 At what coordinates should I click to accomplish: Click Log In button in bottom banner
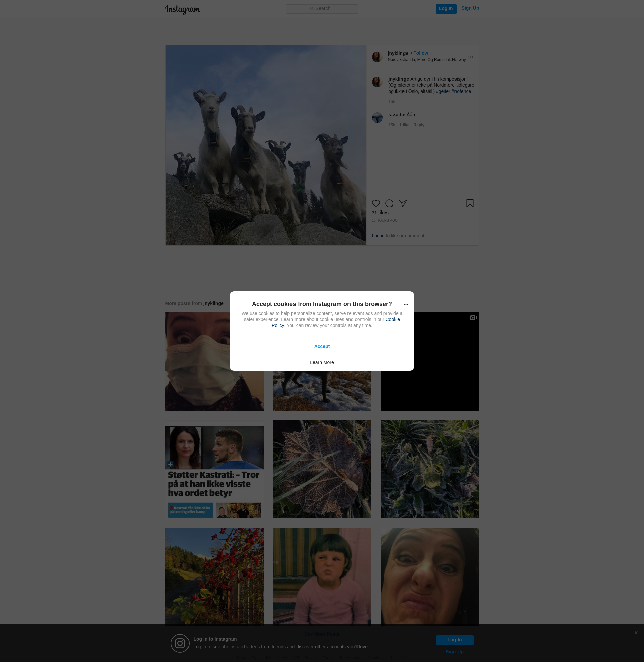point(454,640)
